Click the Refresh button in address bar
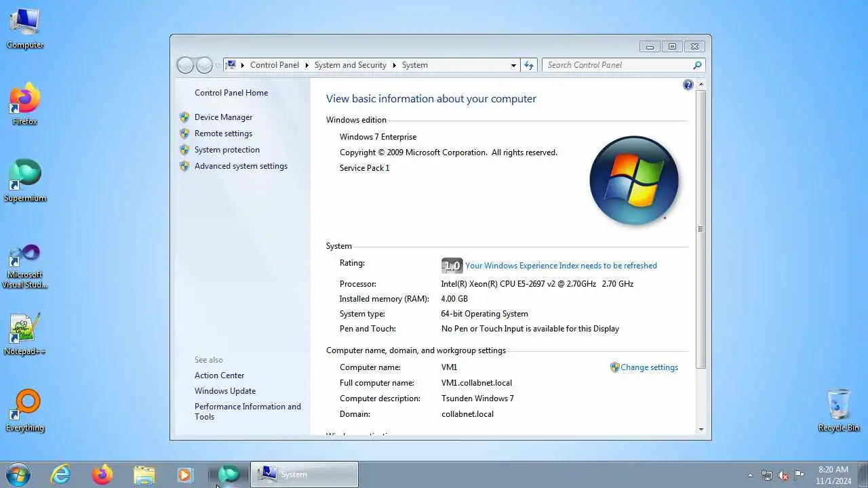 tap(530, 65)
